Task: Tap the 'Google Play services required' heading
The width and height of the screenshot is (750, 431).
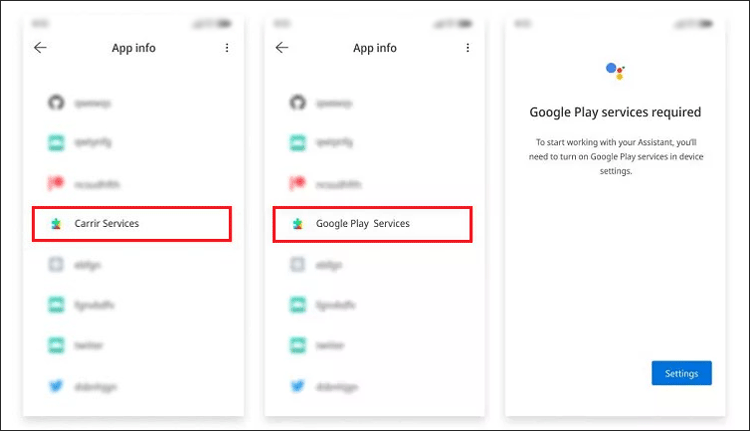Action: (615, 112)
